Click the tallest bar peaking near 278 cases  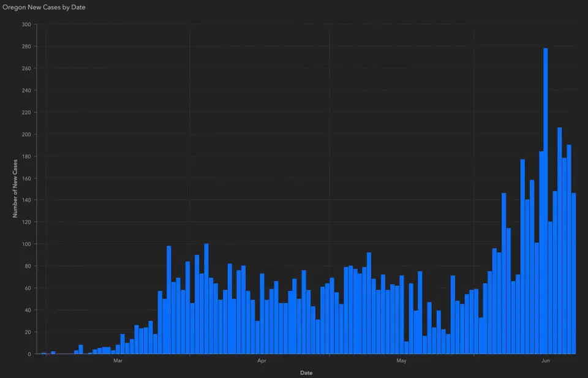coord(545,201)
